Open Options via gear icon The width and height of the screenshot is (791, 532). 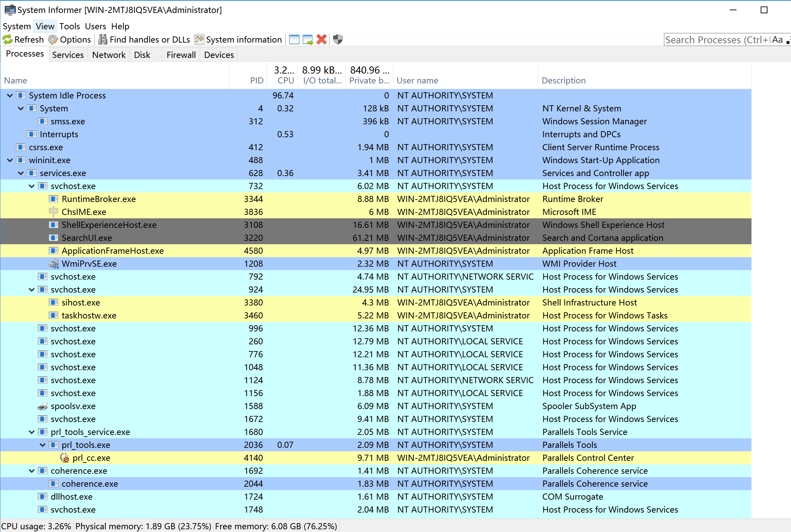[53, 40]
